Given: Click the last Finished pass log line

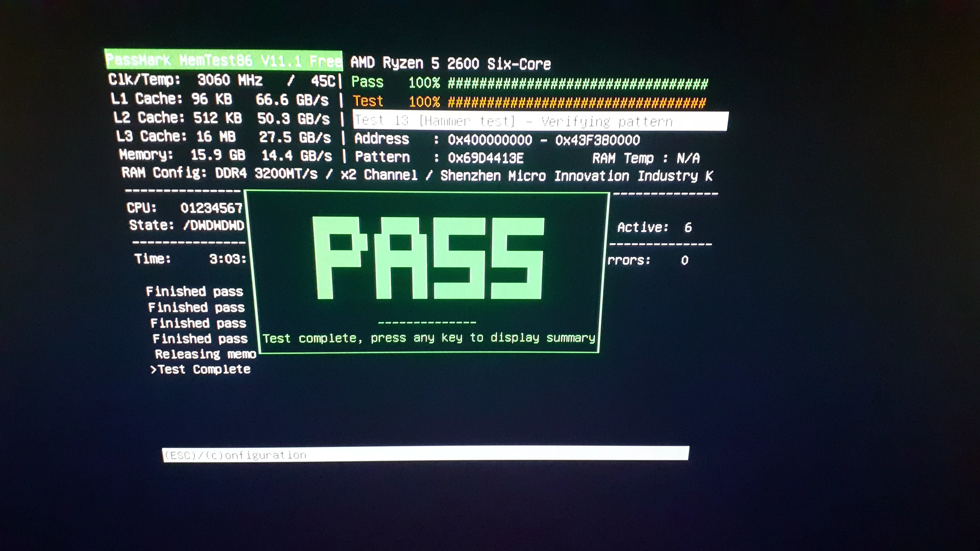Looking at the screenshot, I should pyautogui.click(x=200, y=339).
